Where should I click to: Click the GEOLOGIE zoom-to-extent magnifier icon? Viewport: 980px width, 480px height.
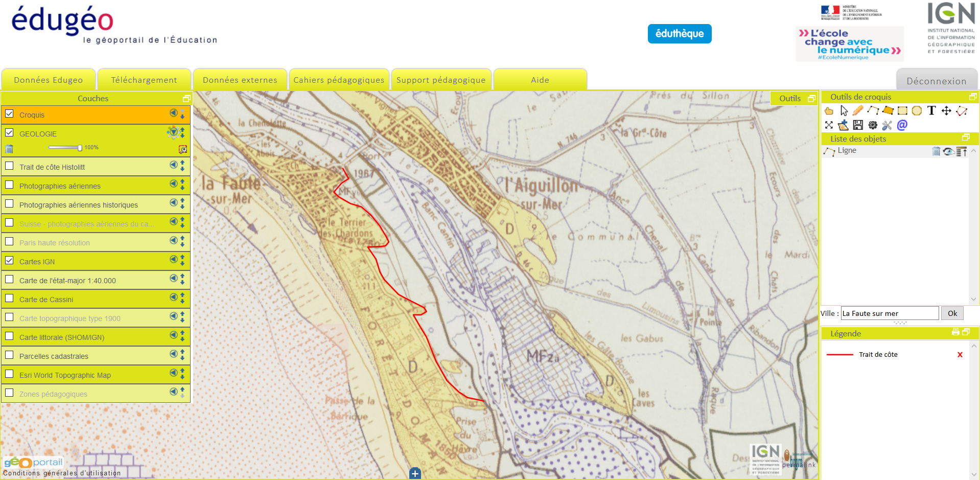tap(182, 149)
